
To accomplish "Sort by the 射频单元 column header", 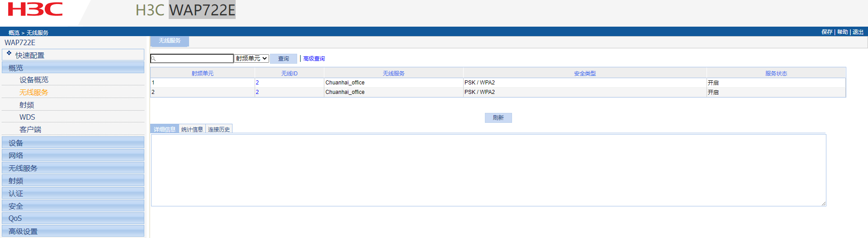I will pos(203,73).
